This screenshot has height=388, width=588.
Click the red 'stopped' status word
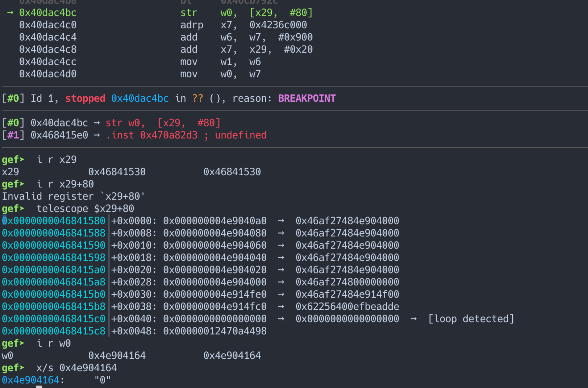tap(85, 98)
